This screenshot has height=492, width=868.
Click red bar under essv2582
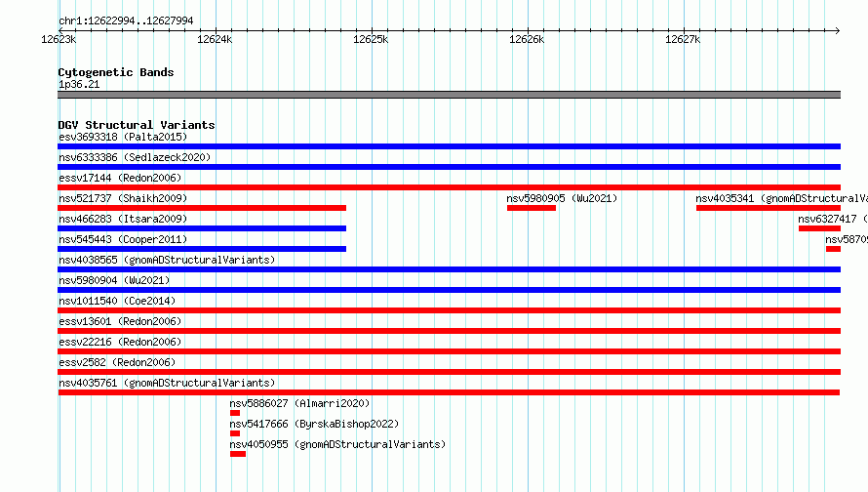tap(449, 372)
